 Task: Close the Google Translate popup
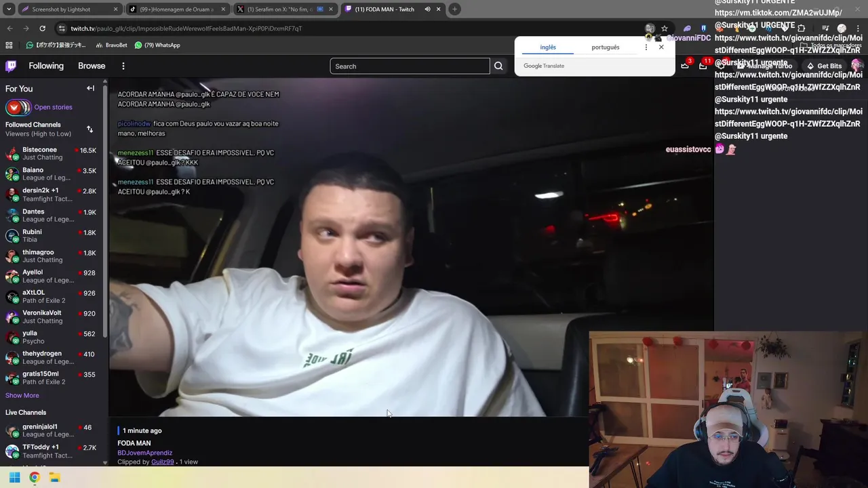tap(661, 47)
